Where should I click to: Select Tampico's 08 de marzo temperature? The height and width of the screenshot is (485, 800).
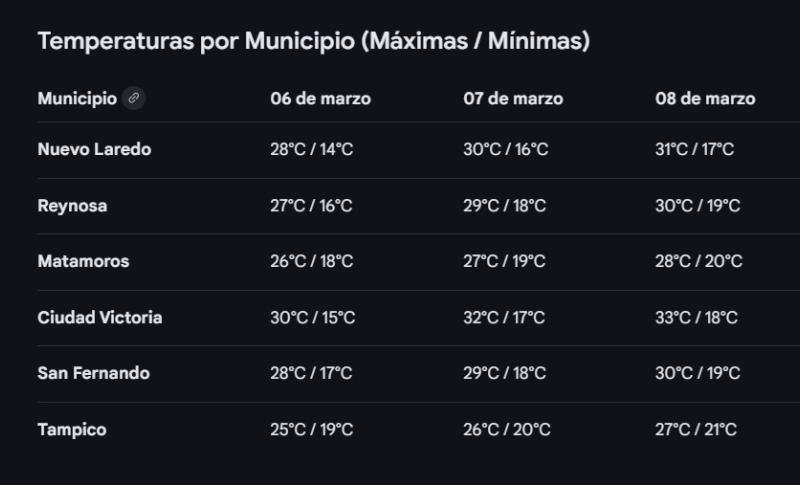(696, 430)
